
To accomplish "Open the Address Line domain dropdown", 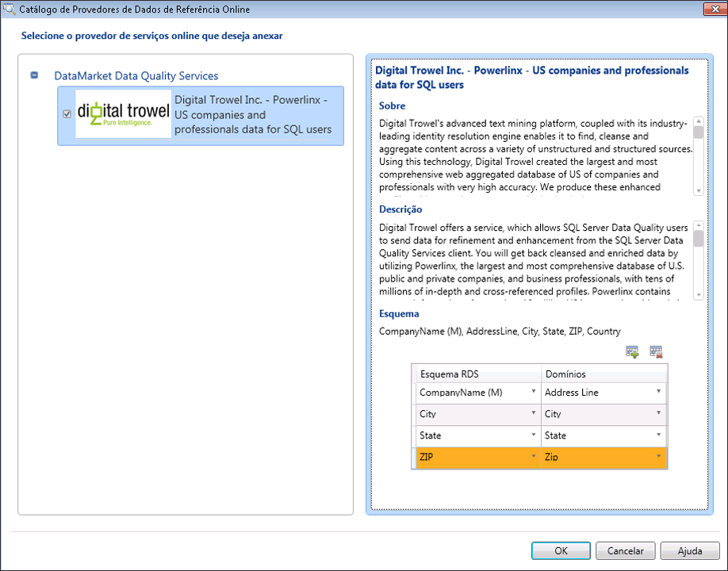I will coord(658,392).
